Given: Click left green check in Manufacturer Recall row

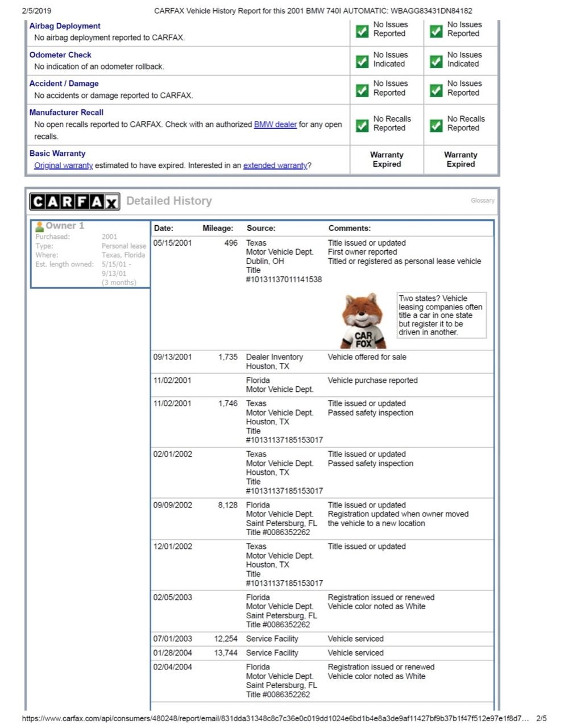Looking at the screenshot, I should click(x=362, y=125).
